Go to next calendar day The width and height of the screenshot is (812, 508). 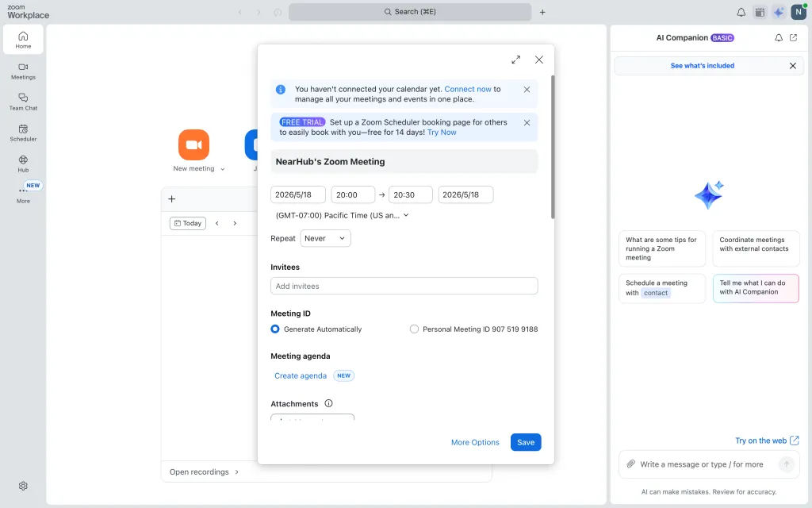pyautogui.click(x=235, y=223)
